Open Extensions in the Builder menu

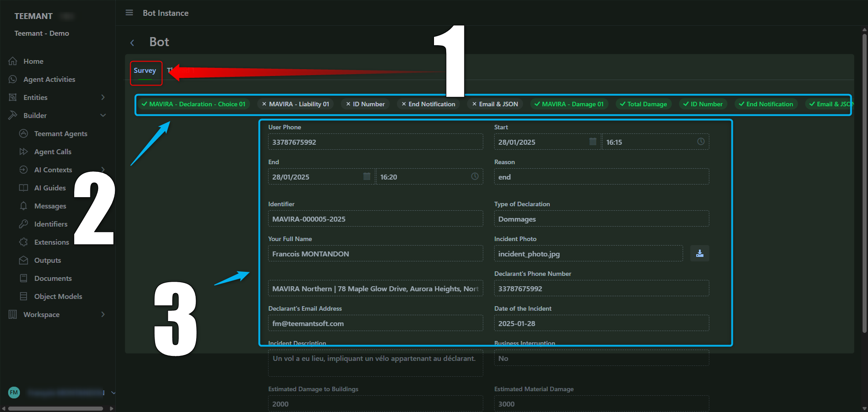[52, 242]
